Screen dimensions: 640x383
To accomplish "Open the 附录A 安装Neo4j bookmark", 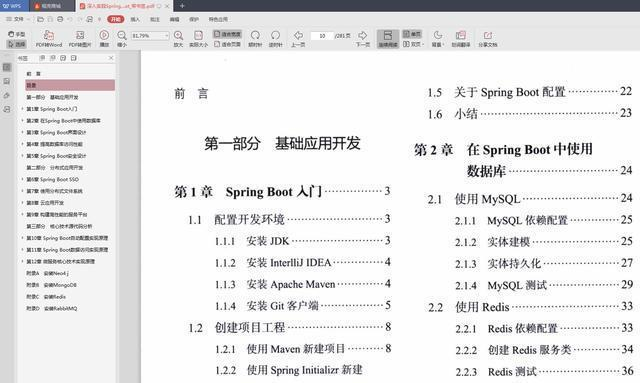I will tap(47, 273).
